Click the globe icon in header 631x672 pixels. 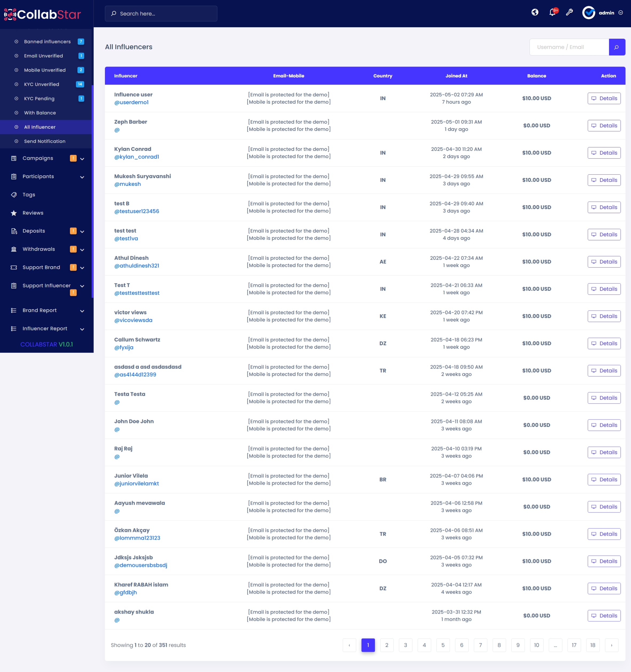[x=535, y=13]
